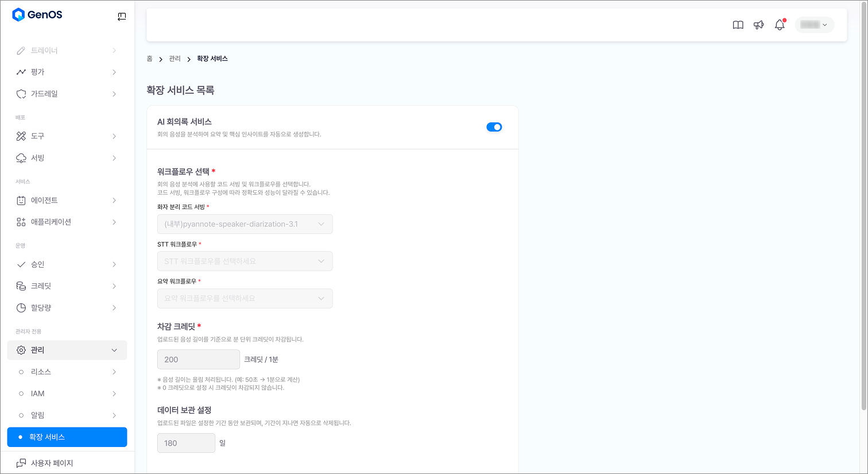Open the documentation book icon
The image size is (868, 474).
[738, 25]
